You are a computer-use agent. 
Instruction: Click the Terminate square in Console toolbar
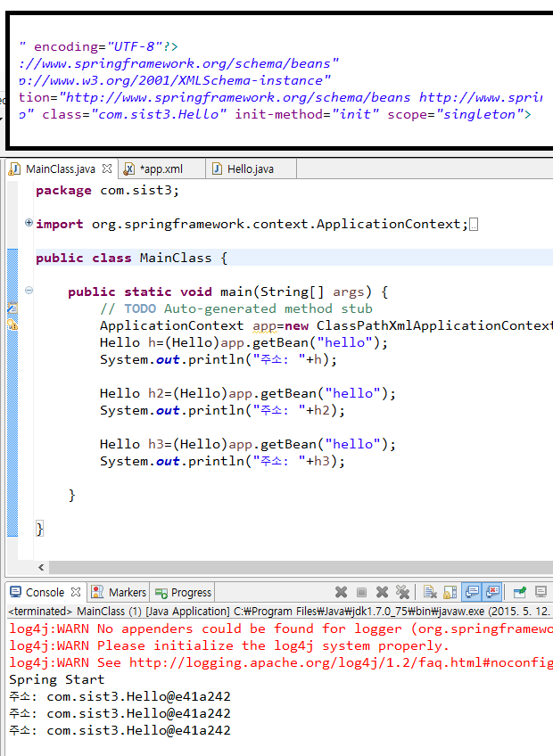click(x=361, y=592)
